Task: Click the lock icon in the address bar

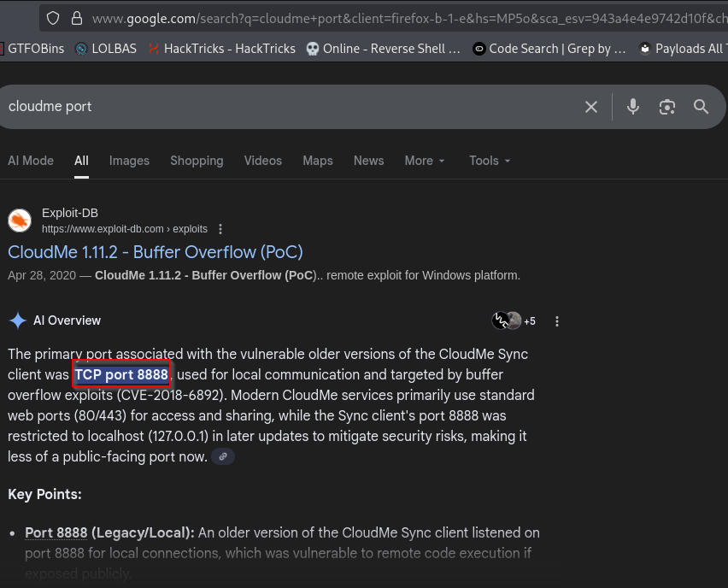Action: click(x=77, y=18)
